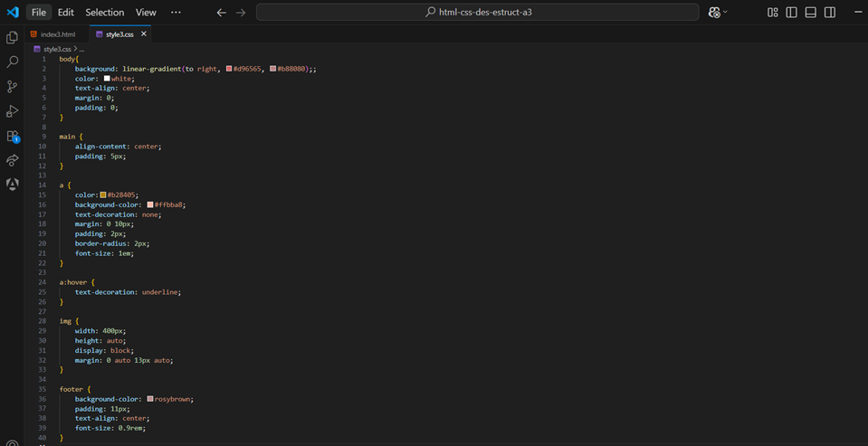Image resolution: width=868 pixels, height=446 pixels.
Task: Open the Extensions view with badge
Action: pos(12,136)
